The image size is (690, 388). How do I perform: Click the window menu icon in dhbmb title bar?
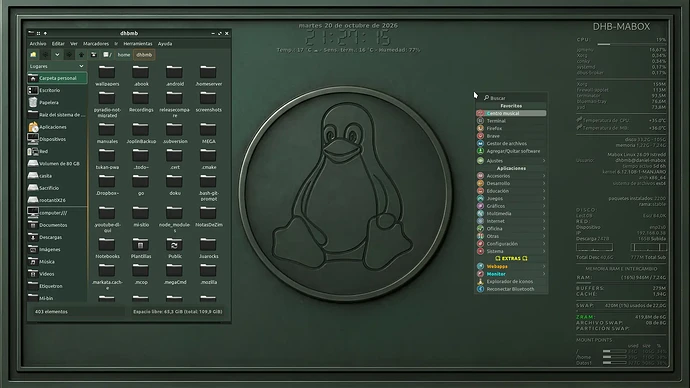(31, 33)
